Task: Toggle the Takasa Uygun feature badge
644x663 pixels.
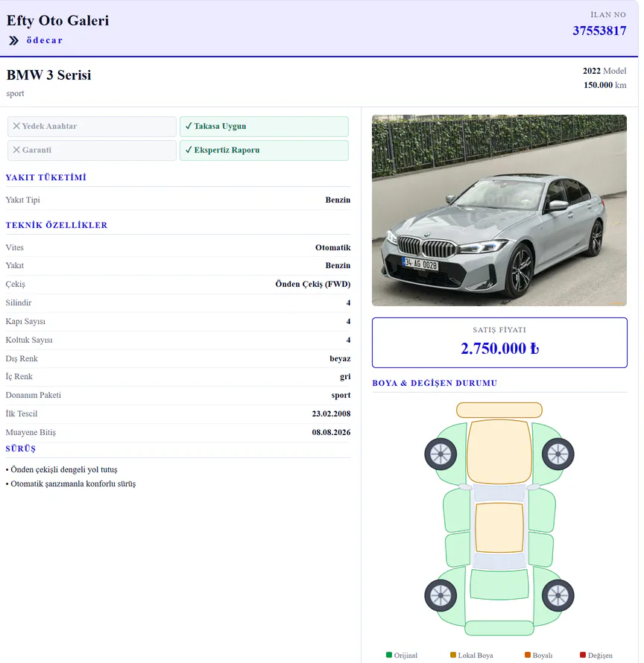Action: (264, 127)
